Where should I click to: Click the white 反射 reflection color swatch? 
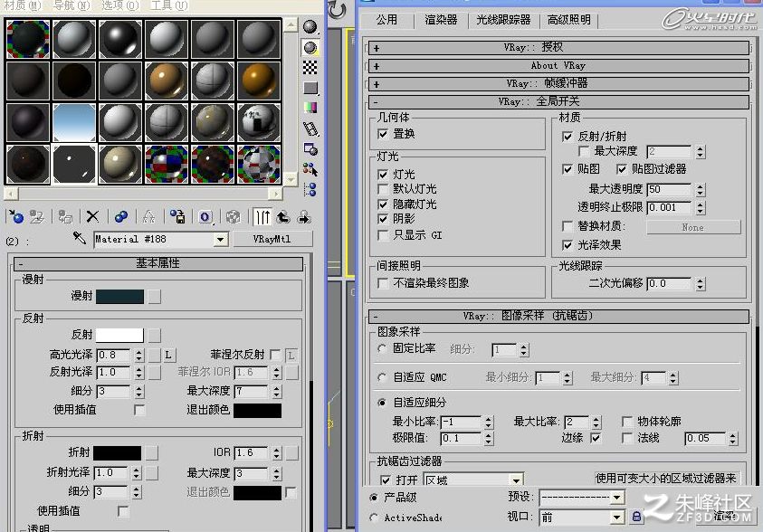pyautogui.click(x=119, y=335)
